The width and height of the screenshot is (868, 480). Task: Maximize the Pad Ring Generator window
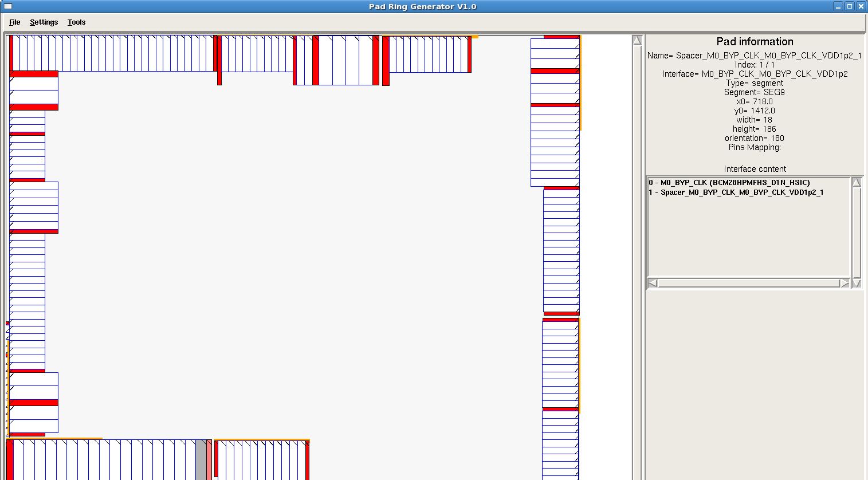coord(850,6)
